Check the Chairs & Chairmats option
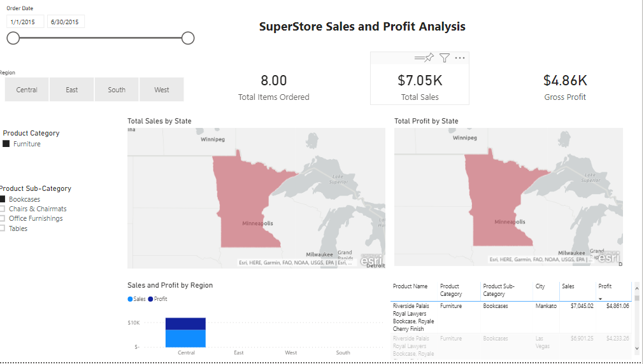 point(3,209)
